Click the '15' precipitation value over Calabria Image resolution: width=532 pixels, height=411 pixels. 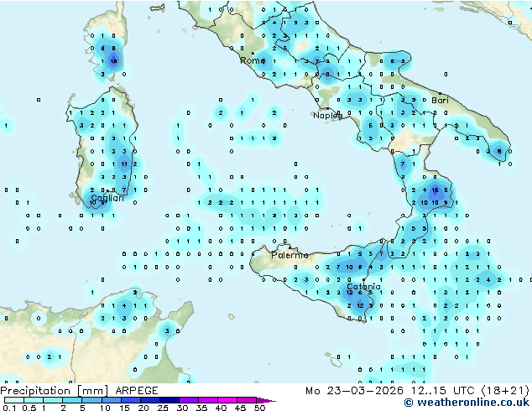pos(435,190)
